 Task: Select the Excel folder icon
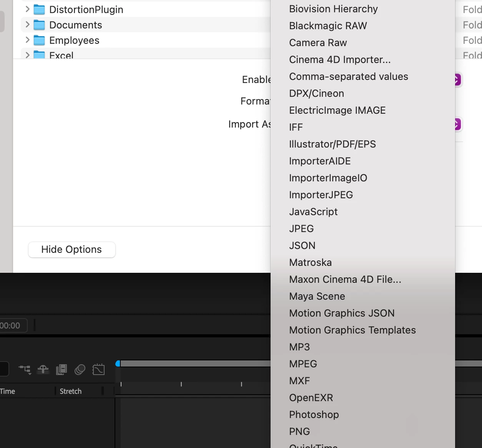39,55
